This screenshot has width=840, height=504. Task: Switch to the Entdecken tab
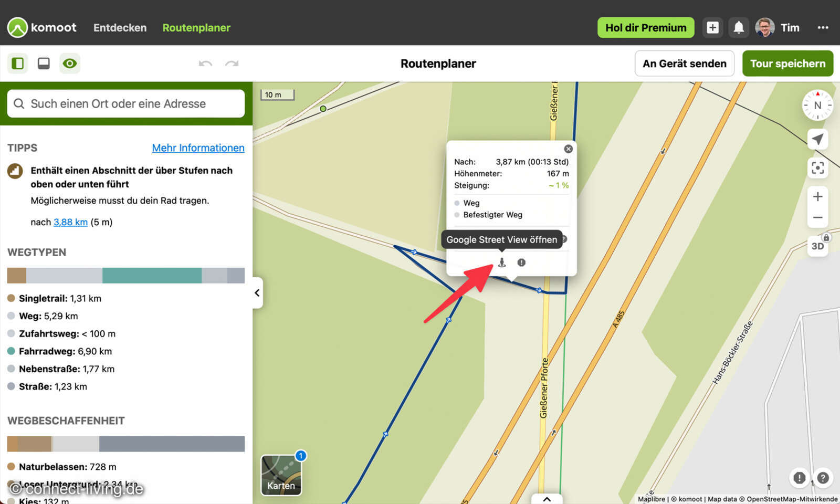[x=120, y=27]
